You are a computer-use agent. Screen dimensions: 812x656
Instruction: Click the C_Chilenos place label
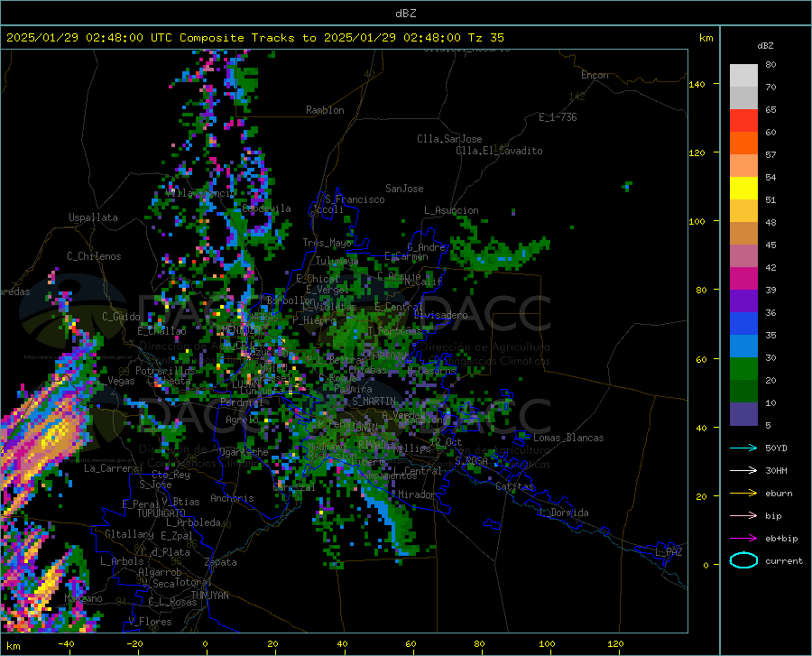click(94, 256)
